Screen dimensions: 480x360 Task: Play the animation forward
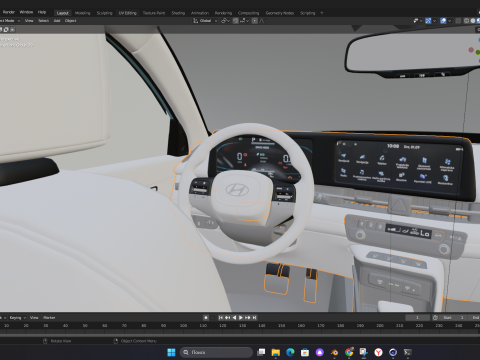point(241,318)
